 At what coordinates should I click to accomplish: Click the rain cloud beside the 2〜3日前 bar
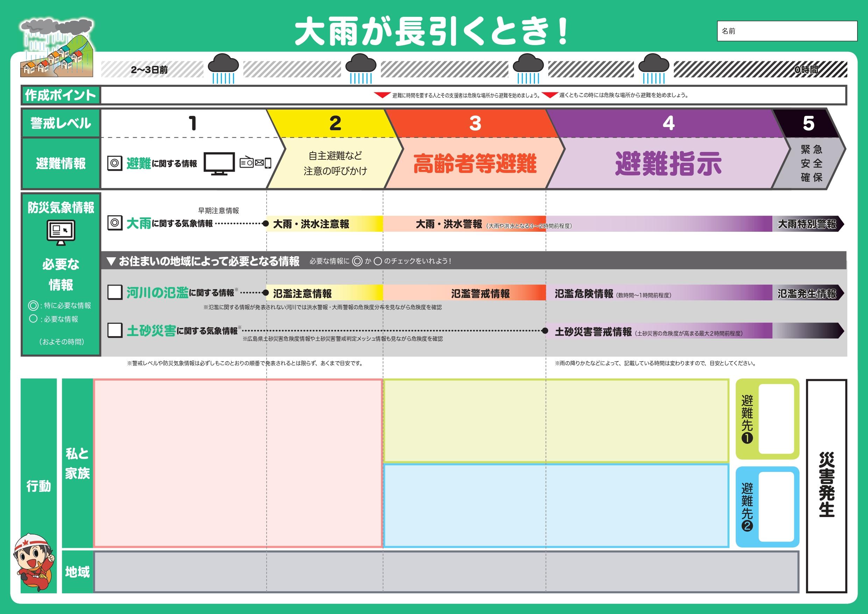click(x=223, y=69)
